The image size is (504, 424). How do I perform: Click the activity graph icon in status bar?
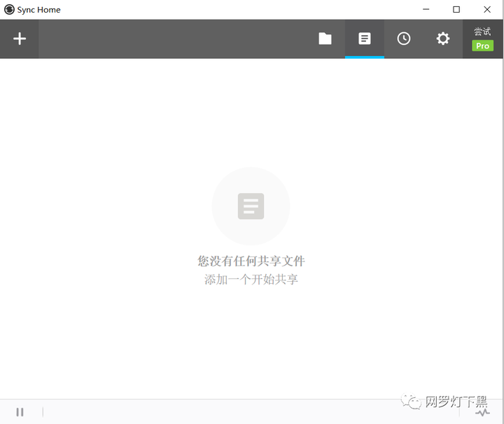click(482, 412)
